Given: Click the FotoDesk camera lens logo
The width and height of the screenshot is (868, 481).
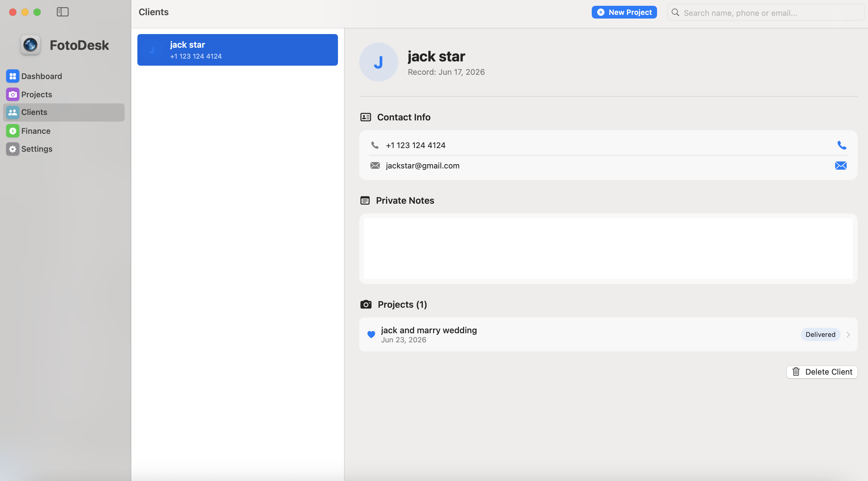Looking at the screenshot, I should click(x=30, y=45).
